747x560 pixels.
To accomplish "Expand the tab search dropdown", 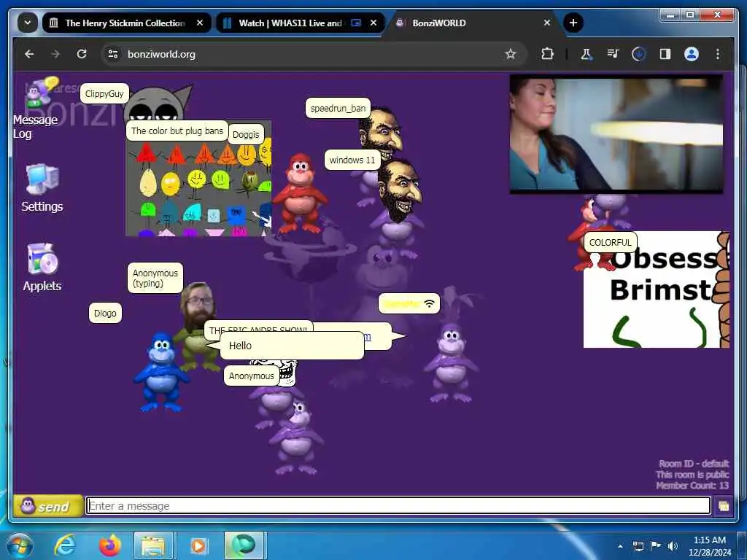I will pos(28,23).
